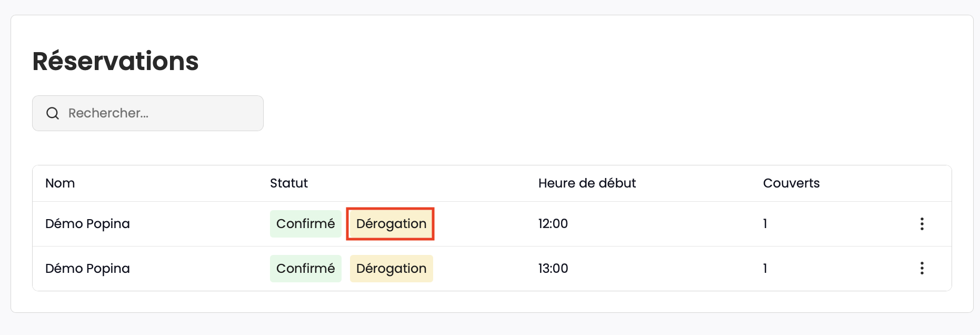Viewport: 980px width, 335px height.
Task: Click the Réservations page heading
Action: tap(115, 61)
